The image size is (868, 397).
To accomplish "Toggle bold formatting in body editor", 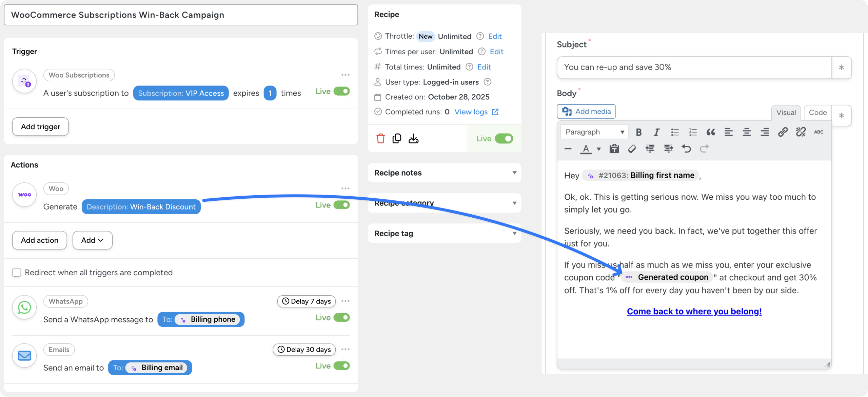I will pyautogui.click(x=639, y=132).
